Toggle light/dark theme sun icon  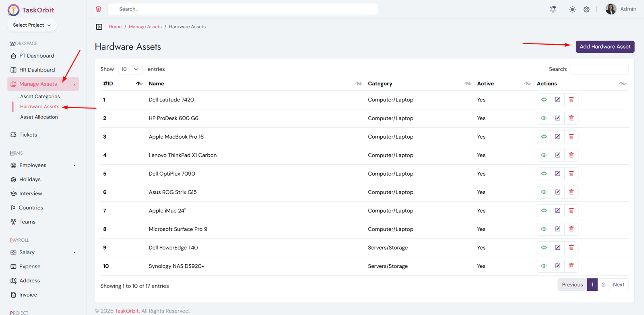pos(572,9)
